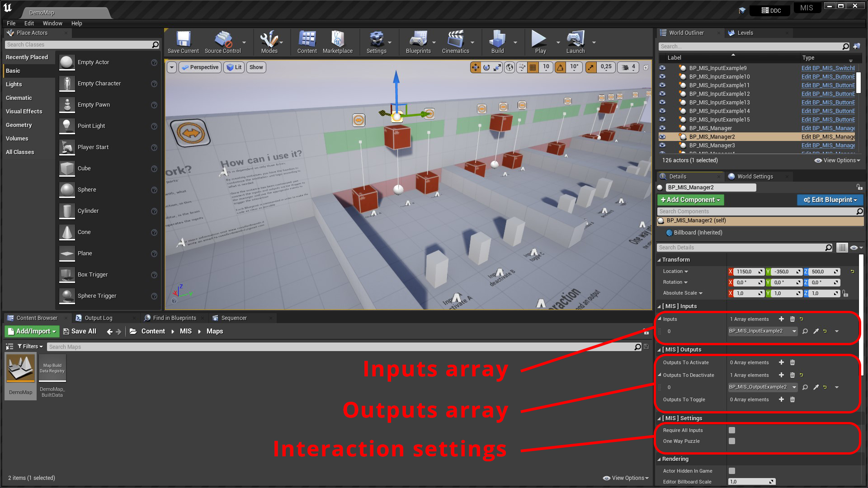Screen dimensions: 868x488
Task: Click the Save Current toolbar icon
Action: tap(183, 41)
